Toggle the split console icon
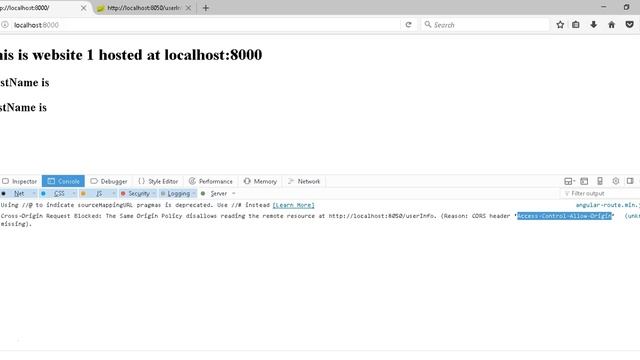 click(584, 181)
